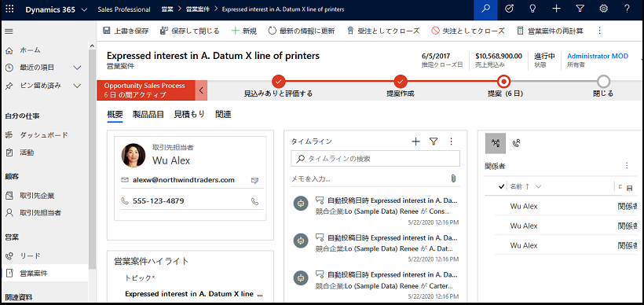Screen dimensions: 644x305
Task: Open the settings gear icon
Action: 603,9
